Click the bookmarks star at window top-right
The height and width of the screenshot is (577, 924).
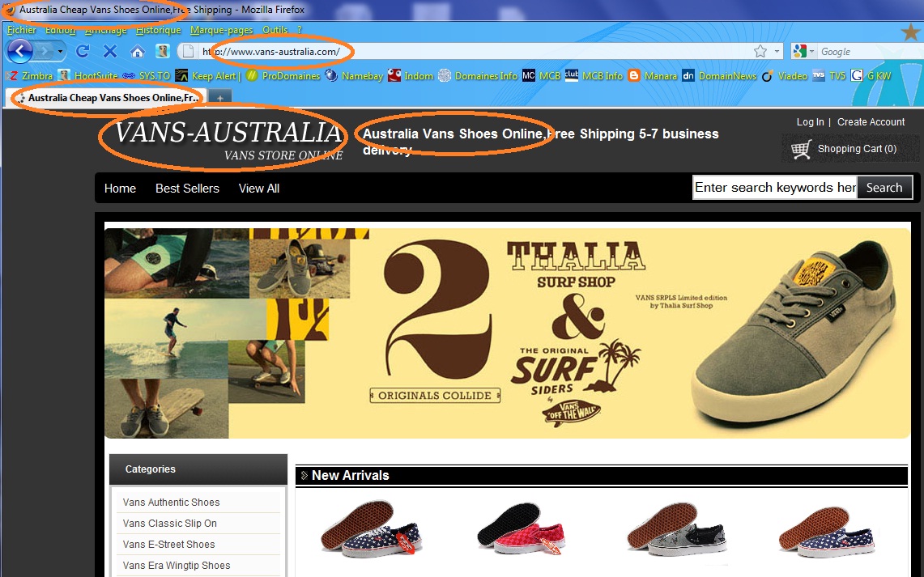click(x=911, y=32)
